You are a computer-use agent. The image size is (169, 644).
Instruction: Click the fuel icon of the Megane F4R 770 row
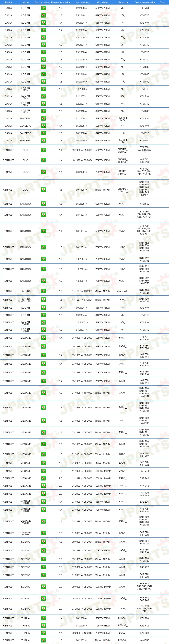43,494
